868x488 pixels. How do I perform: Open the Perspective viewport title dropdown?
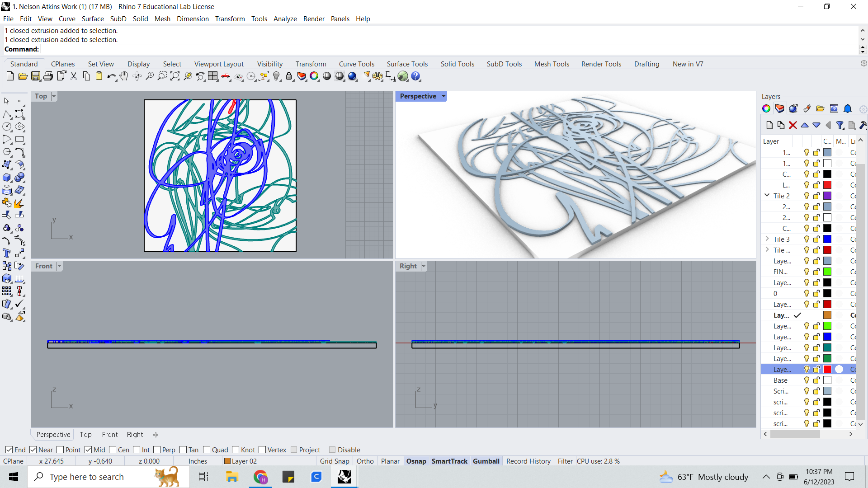click(x=443, y=96)
